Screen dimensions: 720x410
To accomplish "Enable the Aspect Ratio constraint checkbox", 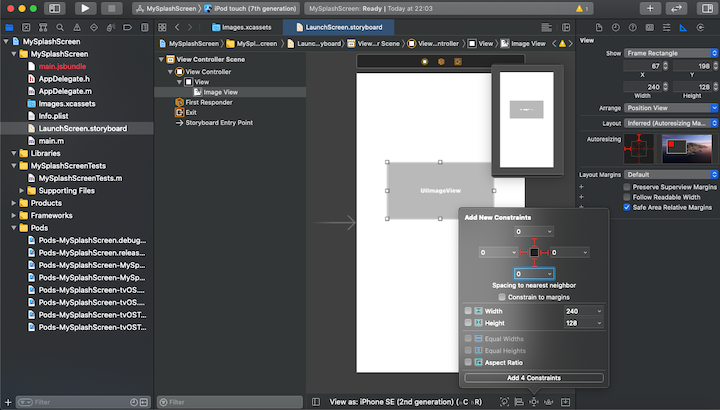I will click(x=469, y=362).
